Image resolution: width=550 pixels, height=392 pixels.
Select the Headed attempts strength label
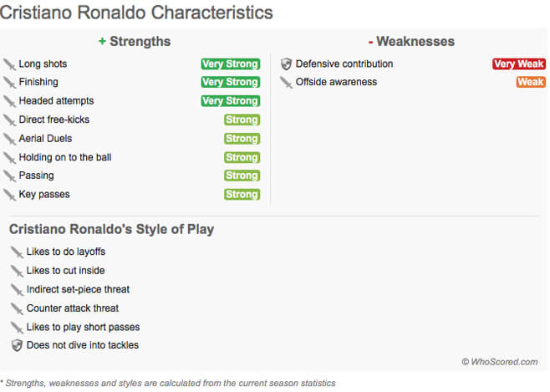(x=54, y=101)
